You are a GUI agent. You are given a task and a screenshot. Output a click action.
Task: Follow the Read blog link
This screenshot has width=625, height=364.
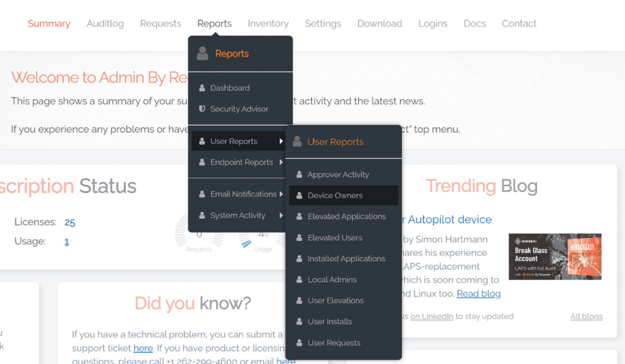click(x=478, y=293)
